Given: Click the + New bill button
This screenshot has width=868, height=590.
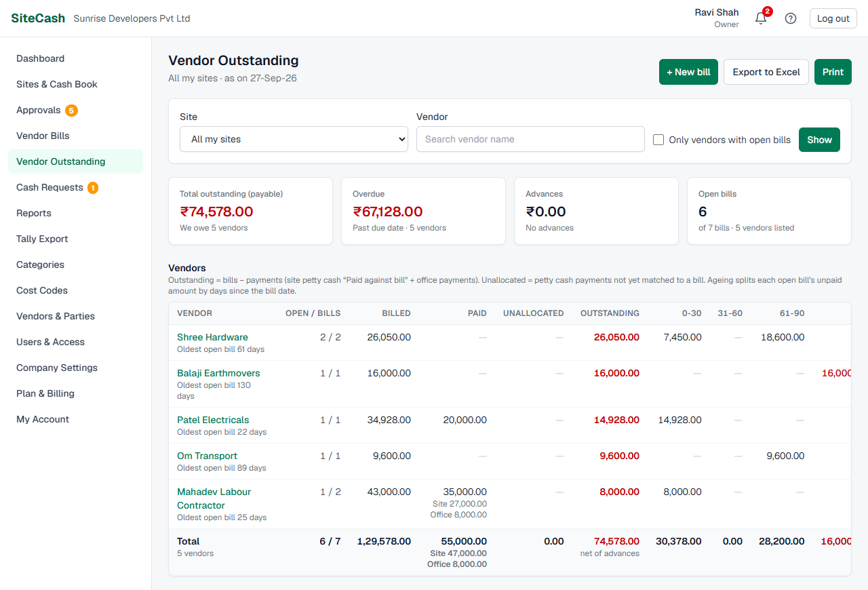Looking at the screenshot, I should pyautogui.click(x=688, y=72).
